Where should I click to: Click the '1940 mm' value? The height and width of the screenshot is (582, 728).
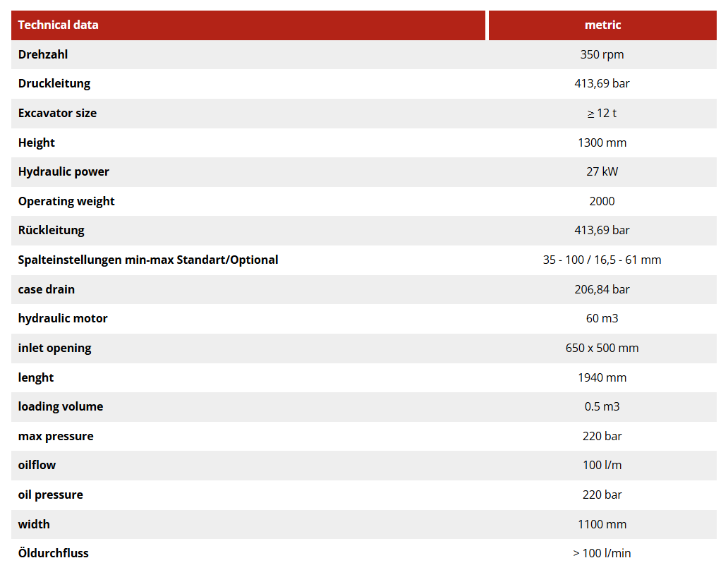tap(602, 377)
